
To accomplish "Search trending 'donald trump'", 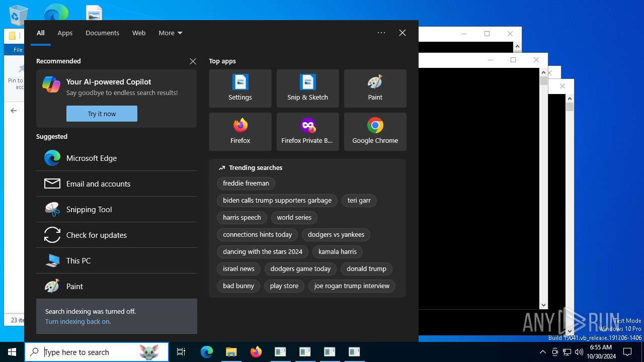I will [366, 268].
